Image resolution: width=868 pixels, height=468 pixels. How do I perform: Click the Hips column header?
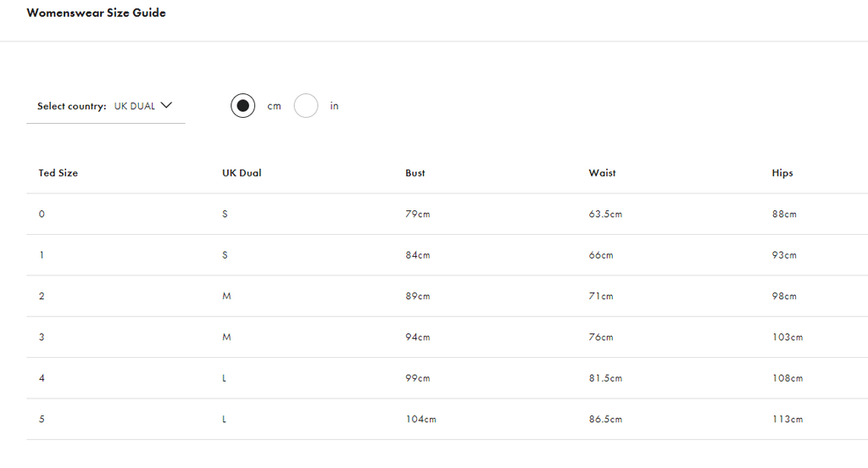pos(782,173)
